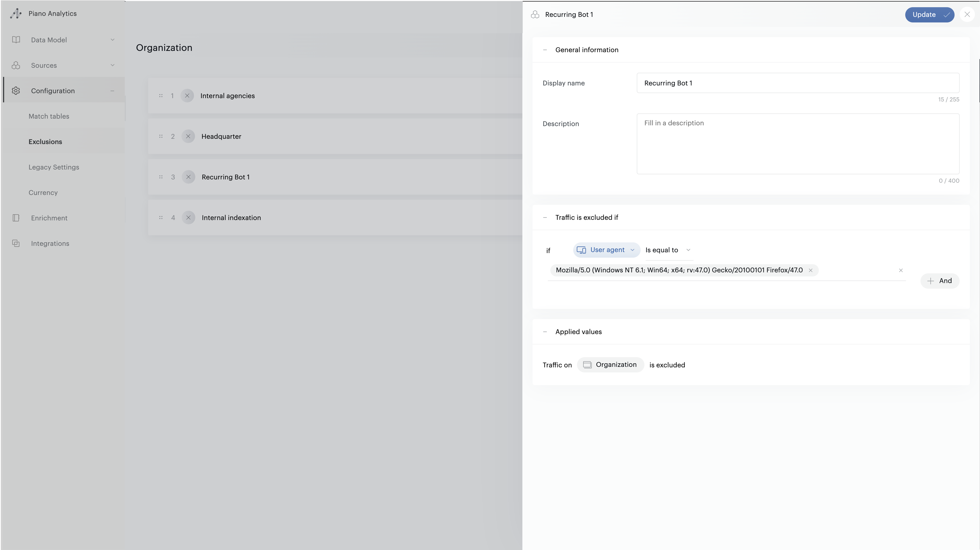The image size is (980, 550).
Task: Clear all values in condition field
Action: [900, 270]
